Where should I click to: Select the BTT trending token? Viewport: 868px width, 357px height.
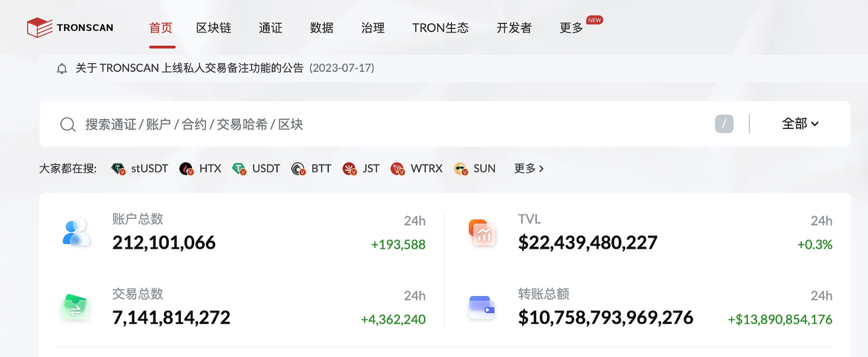click(321, 169)
